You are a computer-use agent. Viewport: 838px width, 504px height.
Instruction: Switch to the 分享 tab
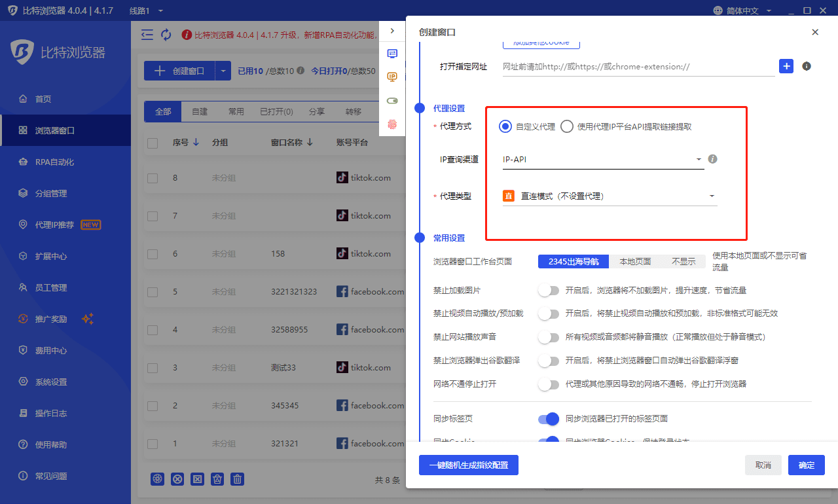[316, 111]
